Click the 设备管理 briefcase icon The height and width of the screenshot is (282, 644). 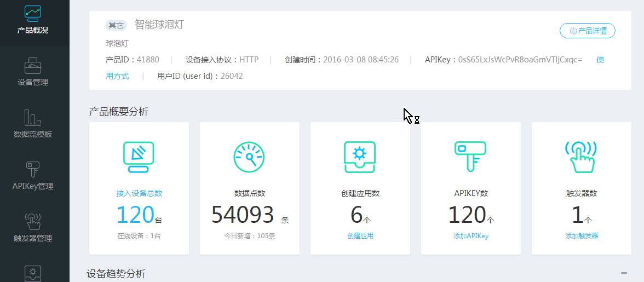pyautogui.click(x=32, y=66)
